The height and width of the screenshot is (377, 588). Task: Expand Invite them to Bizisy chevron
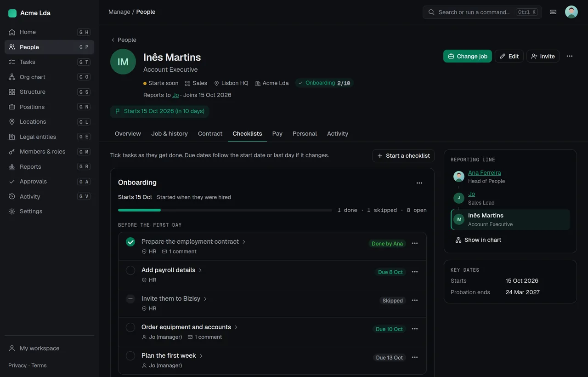coord(205,299)
